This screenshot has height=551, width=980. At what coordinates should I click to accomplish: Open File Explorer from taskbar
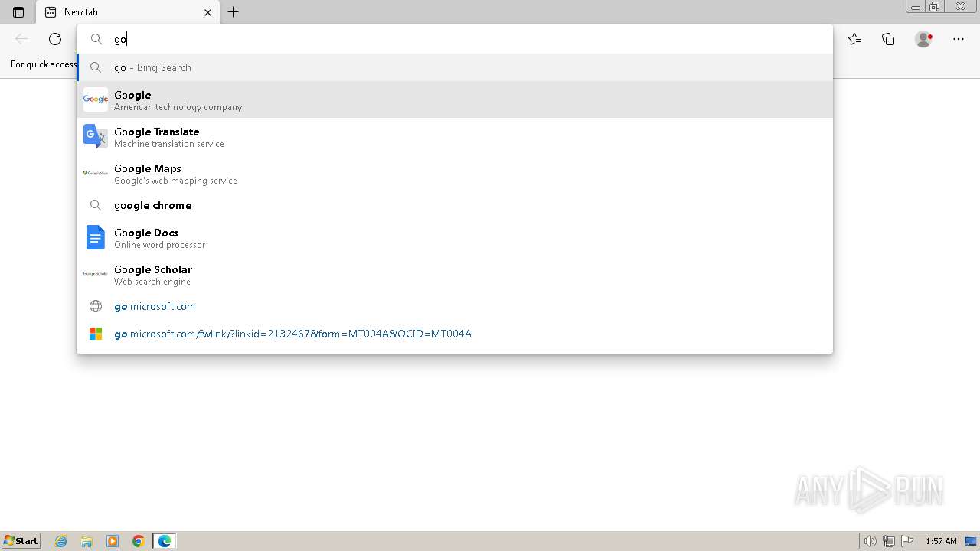click(87, 541)
